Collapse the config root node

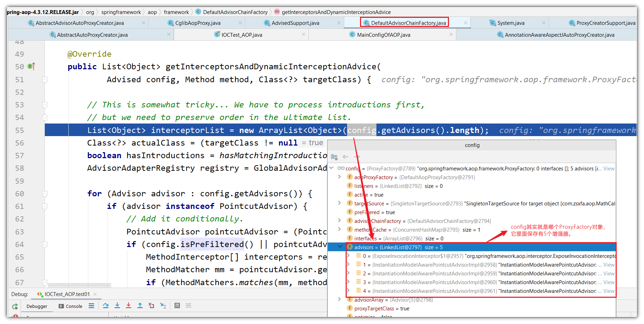[331, 168]
